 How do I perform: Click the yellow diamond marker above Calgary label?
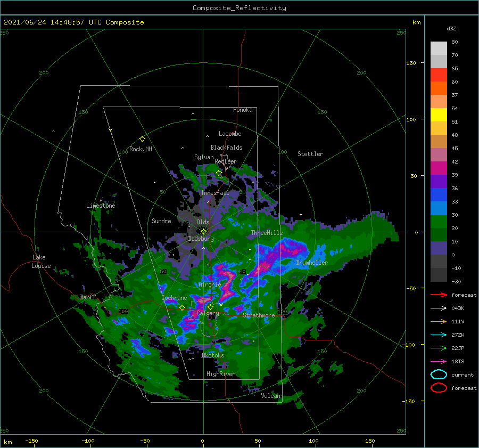point(210,307)
